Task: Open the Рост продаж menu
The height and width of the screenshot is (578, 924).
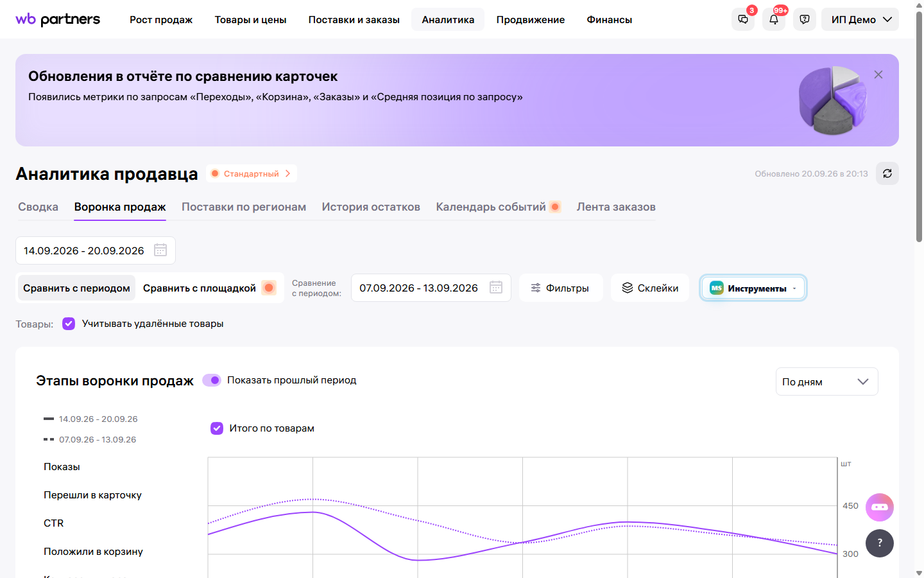Action: 161,20
